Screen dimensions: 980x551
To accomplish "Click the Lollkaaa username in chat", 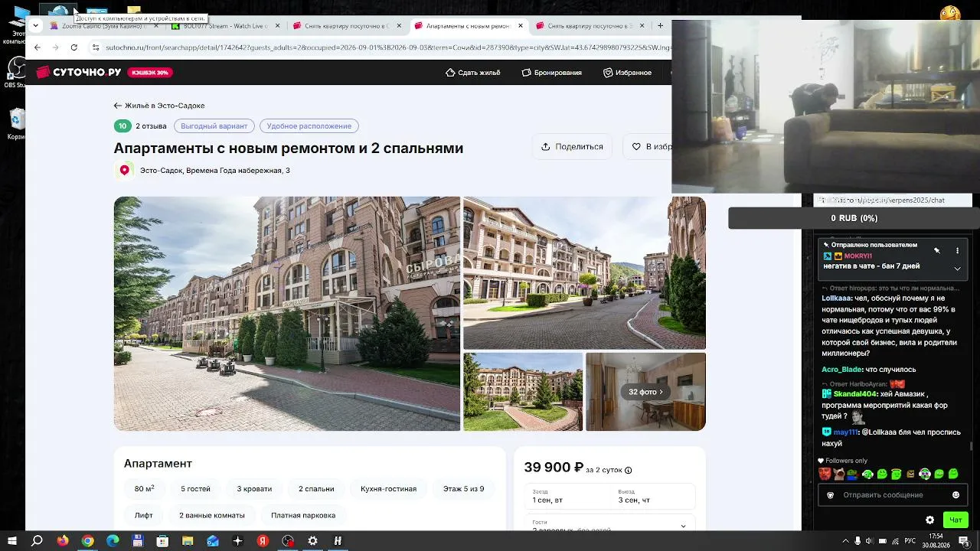I will [837, 298].
